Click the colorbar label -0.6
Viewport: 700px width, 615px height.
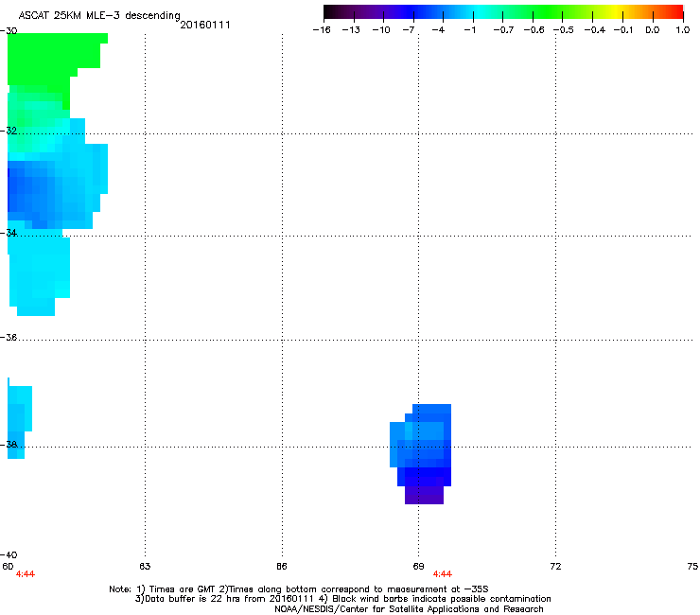534,30
